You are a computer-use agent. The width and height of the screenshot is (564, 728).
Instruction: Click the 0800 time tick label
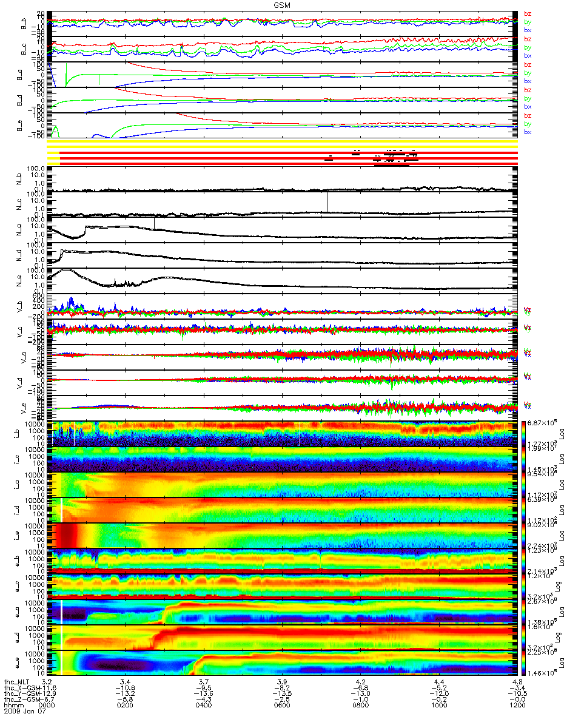[x=360, y=705]
